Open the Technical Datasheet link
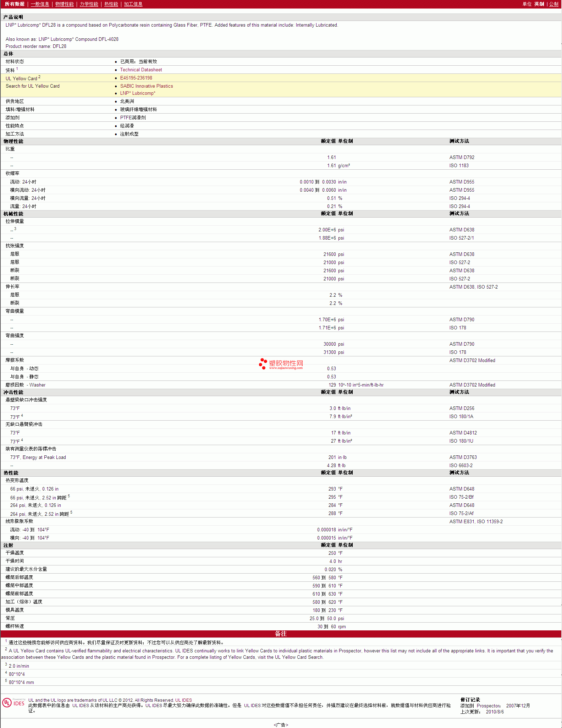The height and width of the screenshot is (728, 562). pyautogui.click(x=141, y=70)
